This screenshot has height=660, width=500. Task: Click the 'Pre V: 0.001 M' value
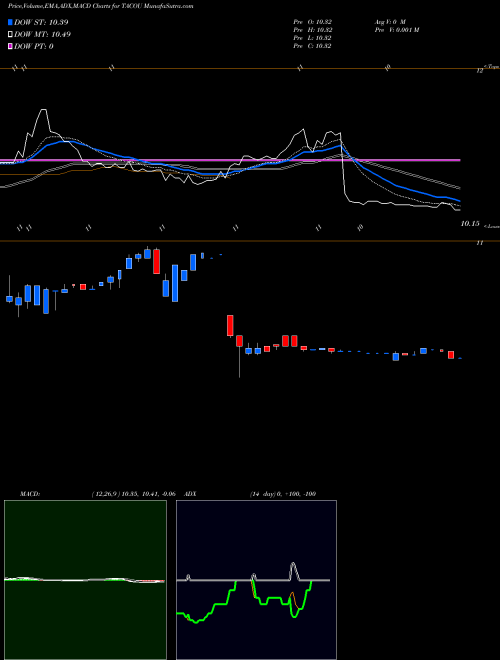point(396,30)
